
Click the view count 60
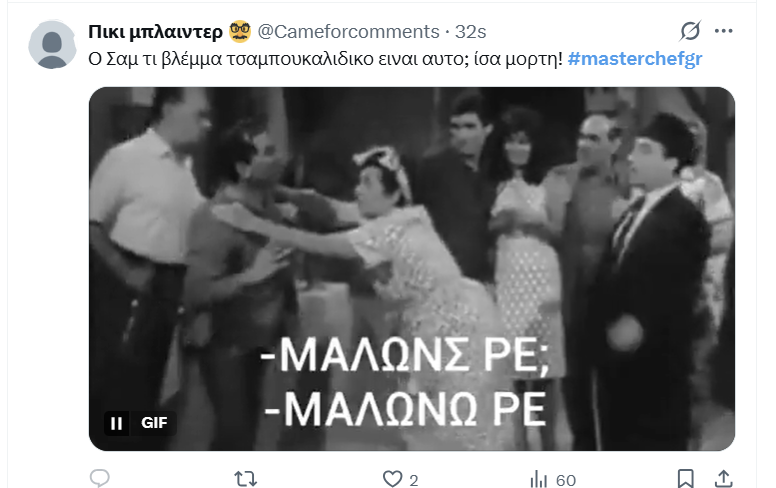coord(566,480)
